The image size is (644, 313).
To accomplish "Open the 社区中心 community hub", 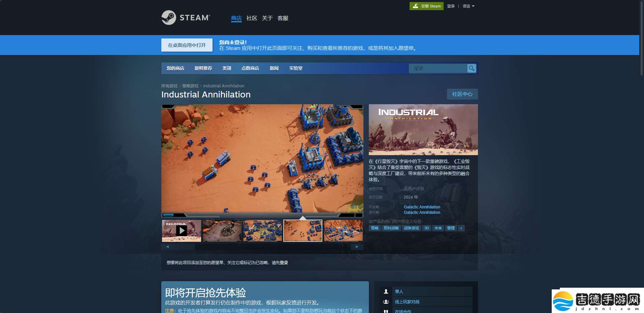I will pyautogui.click(x=462, y=94).
